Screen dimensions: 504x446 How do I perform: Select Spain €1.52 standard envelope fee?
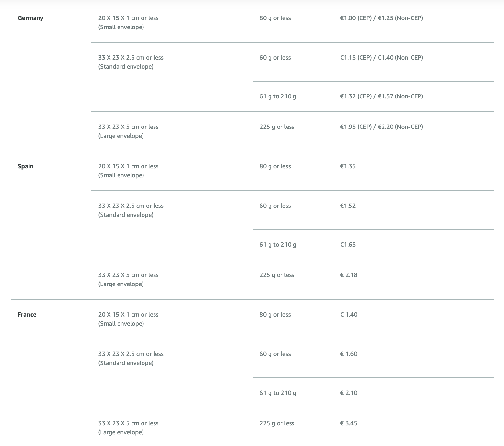[348, 206]
